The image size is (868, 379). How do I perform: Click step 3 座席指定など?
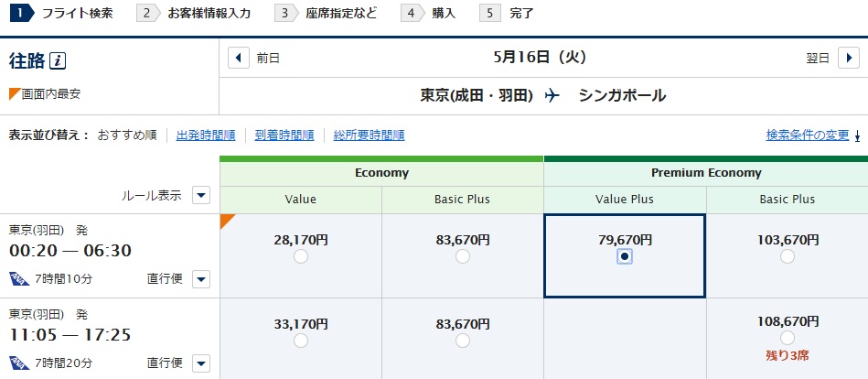coord(326,14)
